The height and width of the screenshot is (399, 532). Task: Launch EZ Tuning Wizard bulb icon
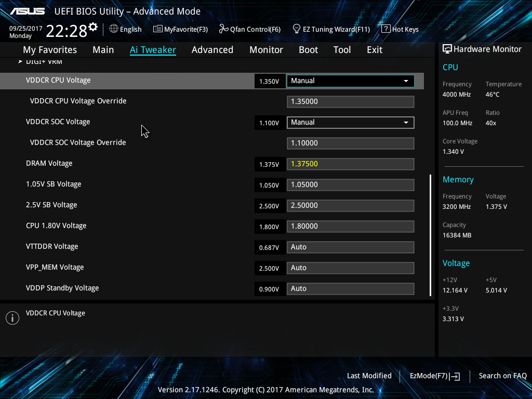point(296,29)
